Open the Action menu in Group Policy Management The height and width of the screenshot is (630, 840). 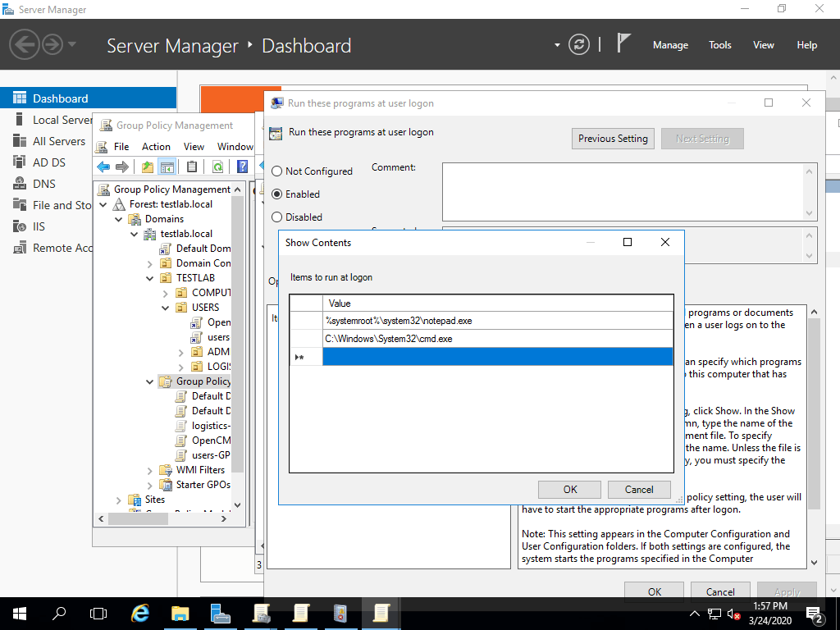point(156,146)
